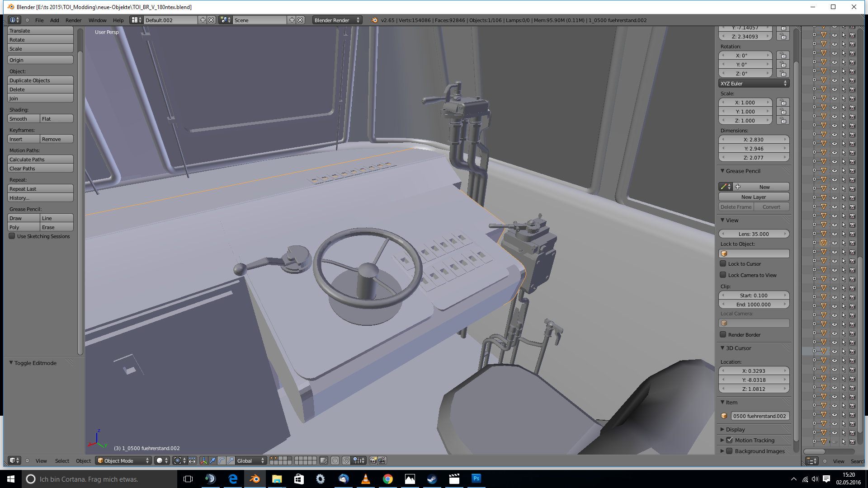Enable the Lock to Cursor checkbox
Screen dimensions: 868x488
click(723, 264)
